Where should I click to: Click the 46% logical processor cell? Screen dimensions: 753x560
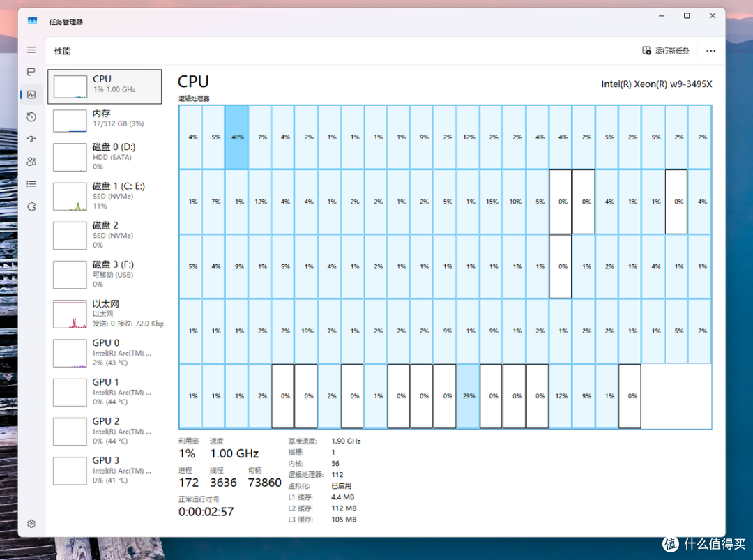coord(237,137)
